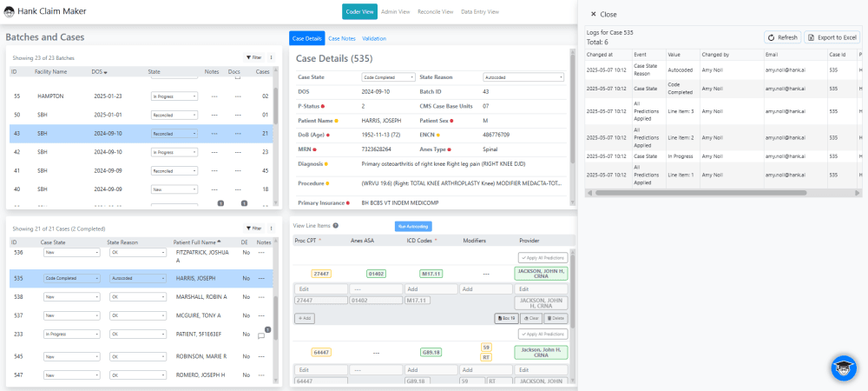Click the red dot next to Primary Insurance
The width and height of the screenshot is (868, 391).
coord(348,202)
